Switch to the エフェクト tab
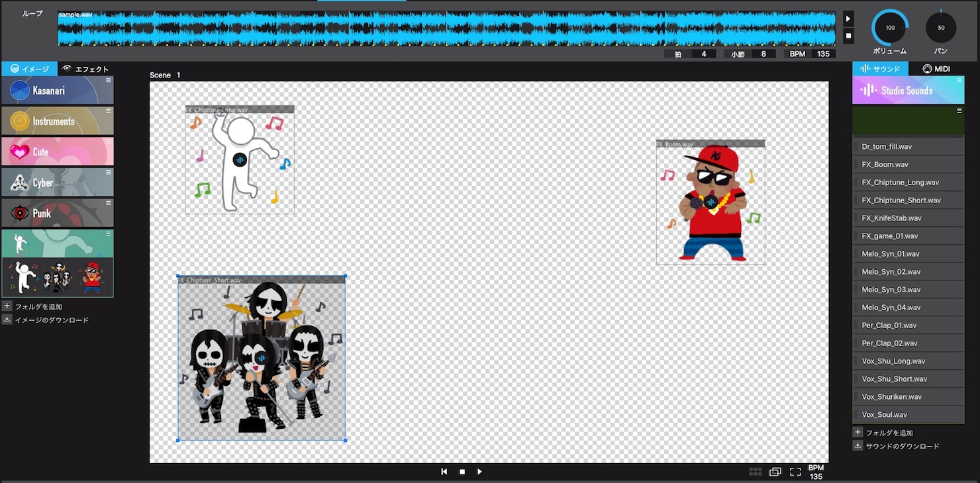The height and width of the screenshot is (483, 980). pos(85,69)
